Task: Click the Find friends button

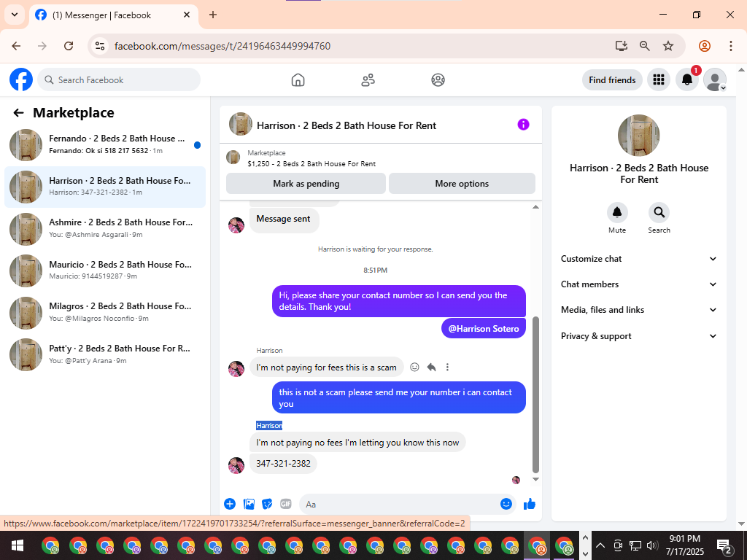Action: (612, 80)
